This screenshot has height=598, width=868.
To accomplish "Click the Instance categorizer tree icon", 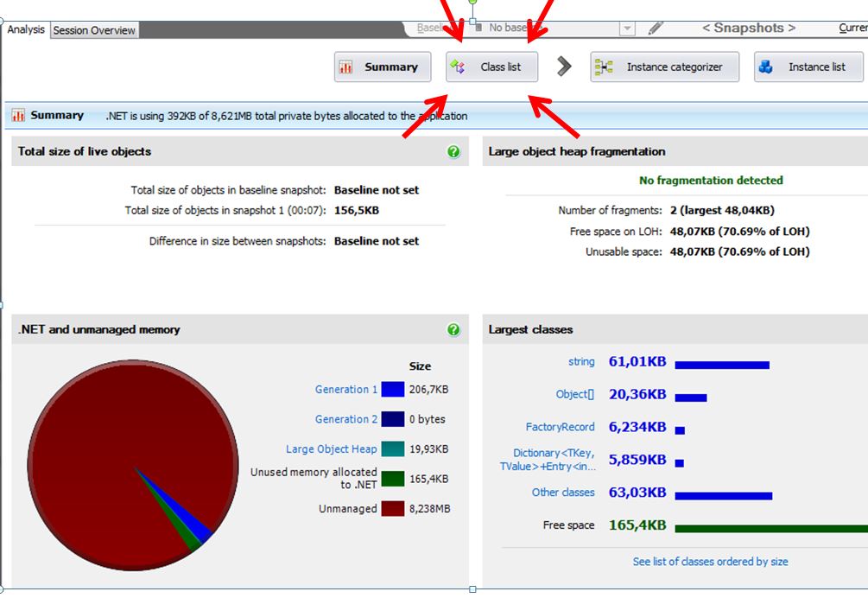I will 604,67.
